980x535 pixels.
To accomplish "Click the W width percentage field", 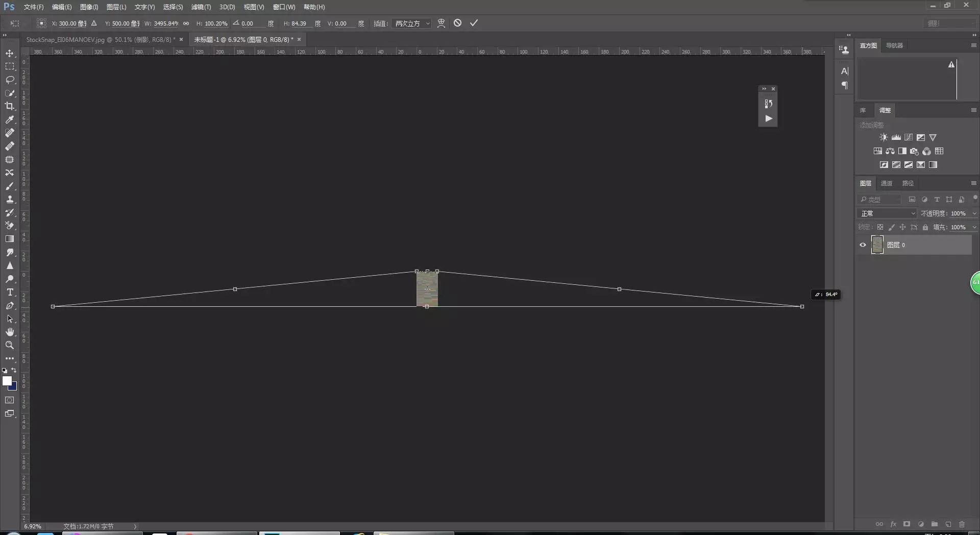I will point(166,23).
